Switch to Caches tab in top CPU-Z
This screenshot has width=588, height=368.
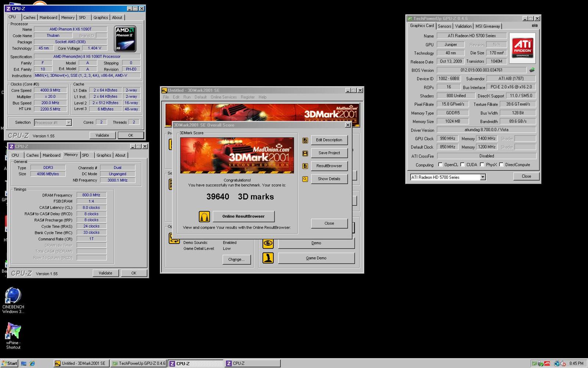pos(29,18)
